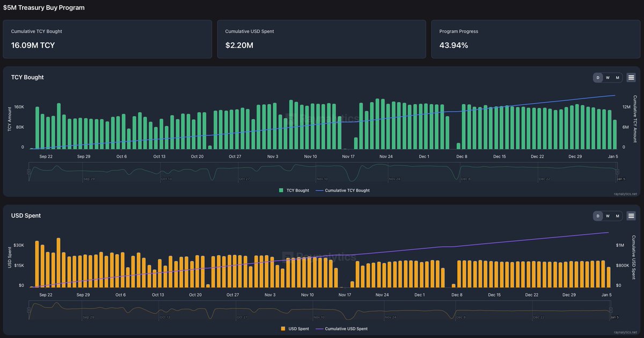644x338 pixels.
Task: Toggle the 'USD Spent' legend series
Action: click(x=296, y=328)
